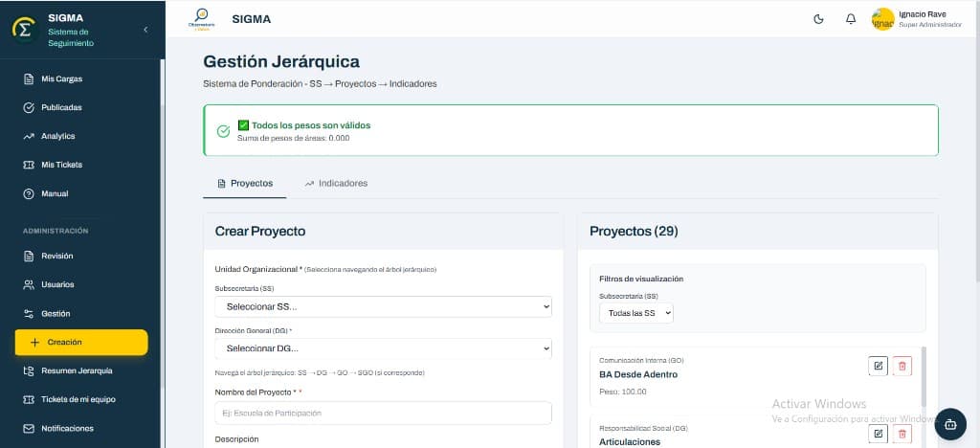This screenshot has height=448, width=980.
Task: Click the Gestión sliders icon
Action: coord(28,314)
